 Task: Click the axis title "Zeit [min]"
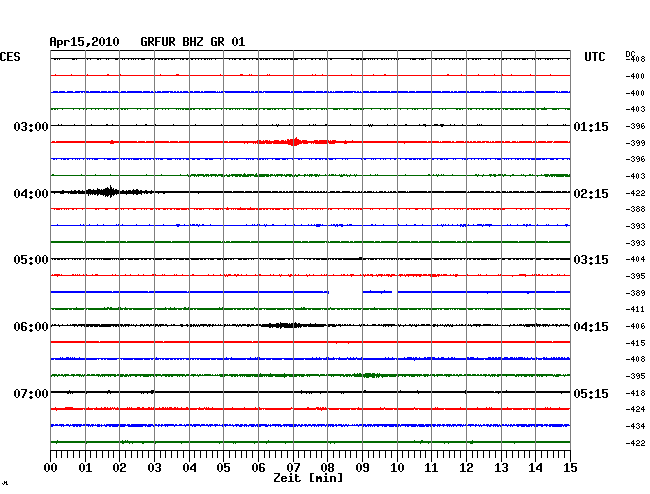308,478
